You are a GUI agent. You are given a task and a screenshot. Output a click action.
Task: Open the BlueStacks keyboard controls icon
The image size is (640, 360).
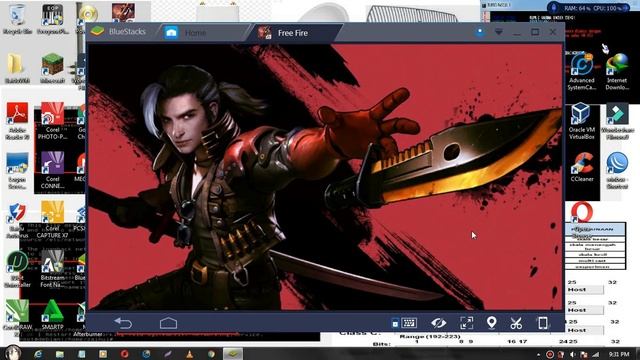click(409, 323)
